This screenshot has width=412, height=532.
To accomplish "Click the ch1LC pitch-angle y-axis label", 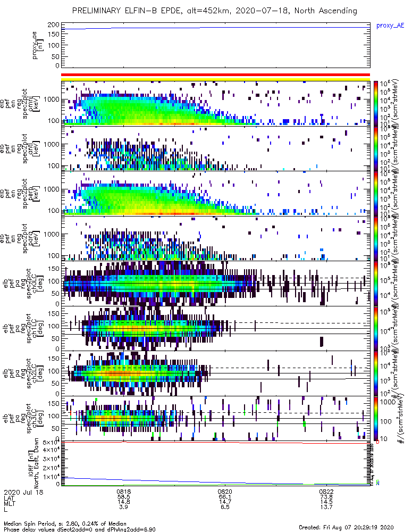I will 24,328.
